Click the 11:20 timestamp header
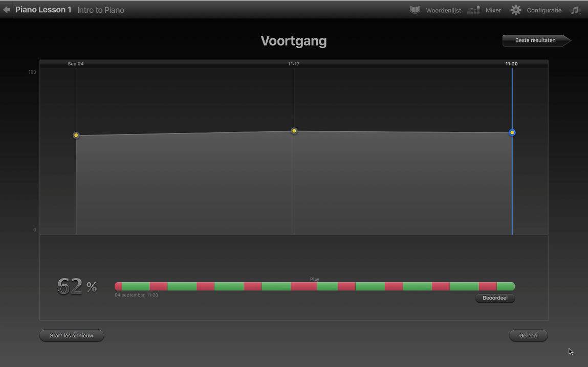This screenshot has height=367, width=588. [512, 64]
